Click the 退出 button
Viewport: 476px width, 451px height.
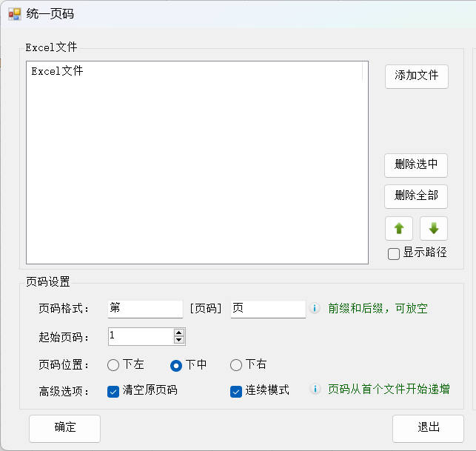[428, 427]
